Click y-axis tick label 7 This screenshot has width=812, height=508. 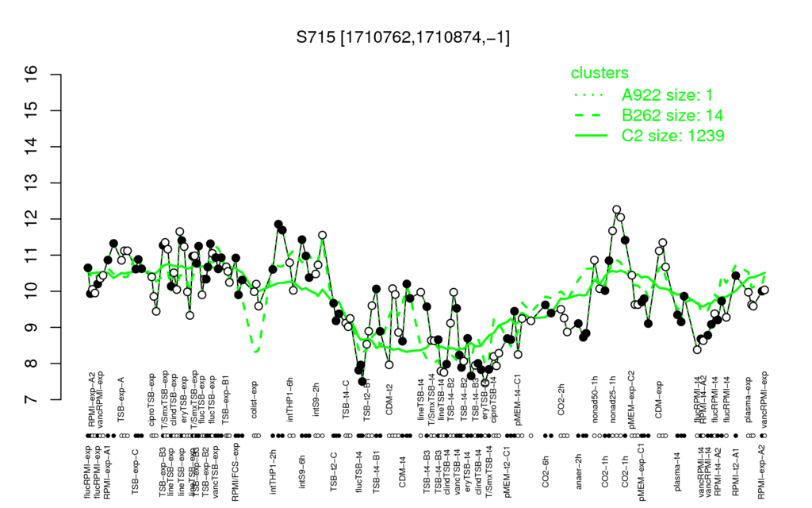coord(32,400)
